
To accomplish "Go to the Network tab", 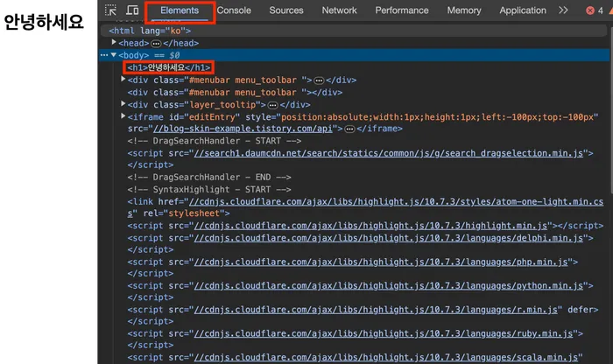I will point(340,10).
